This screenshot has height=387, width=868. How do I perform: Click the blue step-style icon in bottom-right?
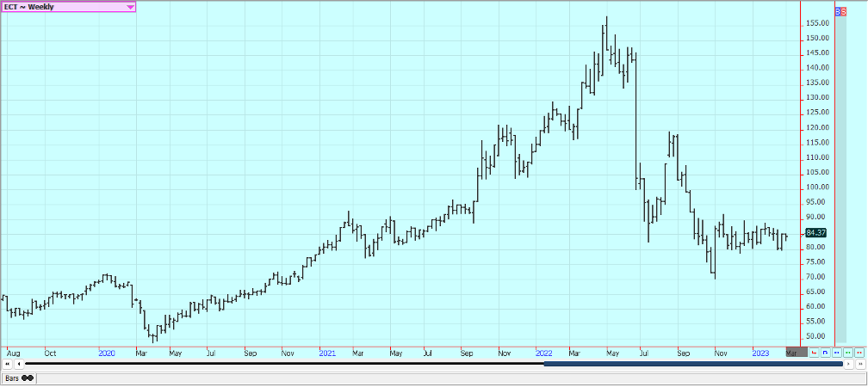point(826,353)
